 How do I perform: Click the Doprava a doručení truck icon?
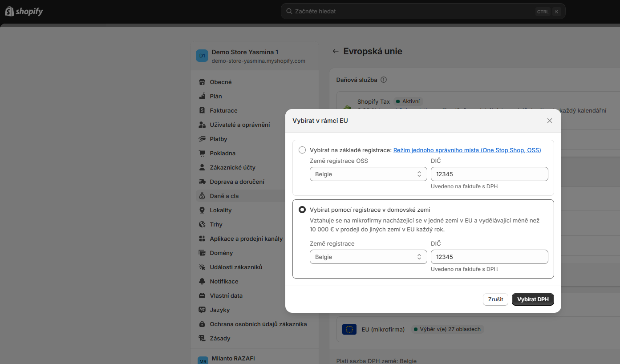tap(202, 182)
